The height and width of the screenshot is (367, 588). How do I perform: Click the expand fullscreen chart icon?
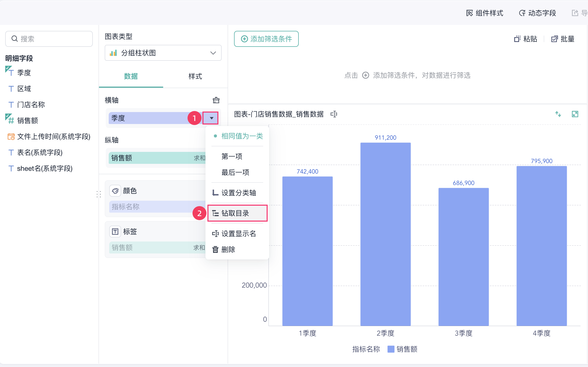[575, 114]
